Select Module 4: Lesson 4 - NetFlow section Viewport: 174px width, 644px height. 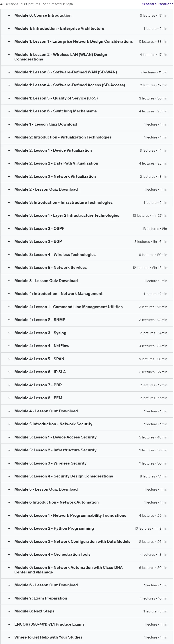tap(87, 346)
